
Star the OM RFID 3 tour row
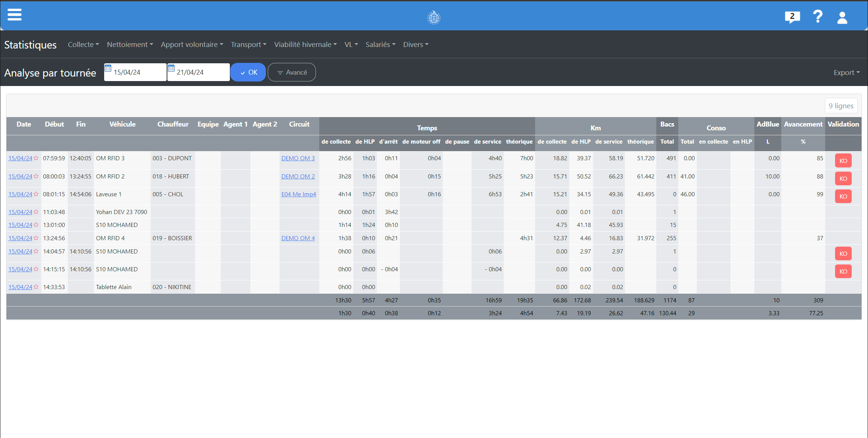pos(36,158)
